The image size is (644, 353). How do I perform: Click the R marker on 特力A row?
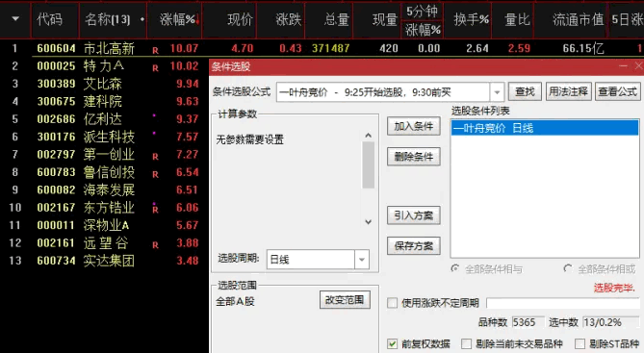point(155,68)
